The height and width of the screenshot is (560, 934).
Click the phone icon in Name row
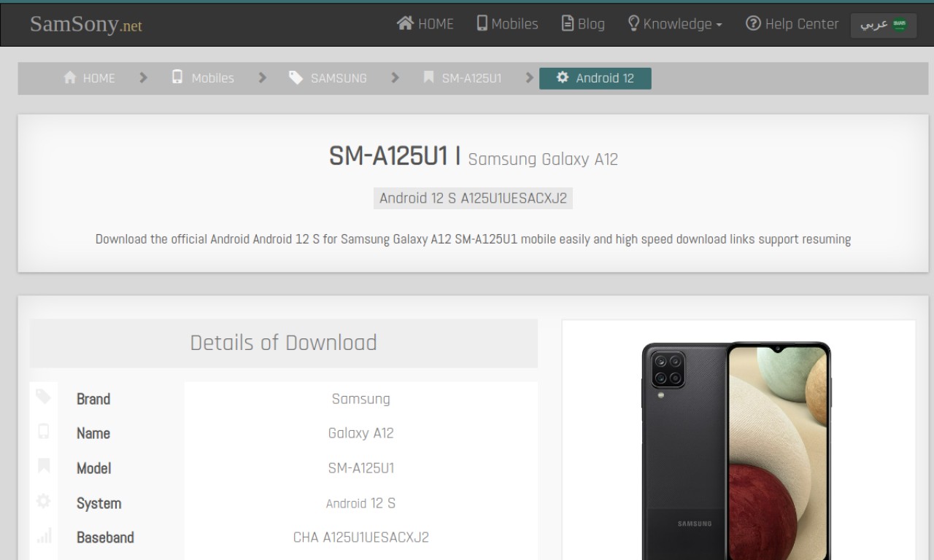(x=43, y=431)
